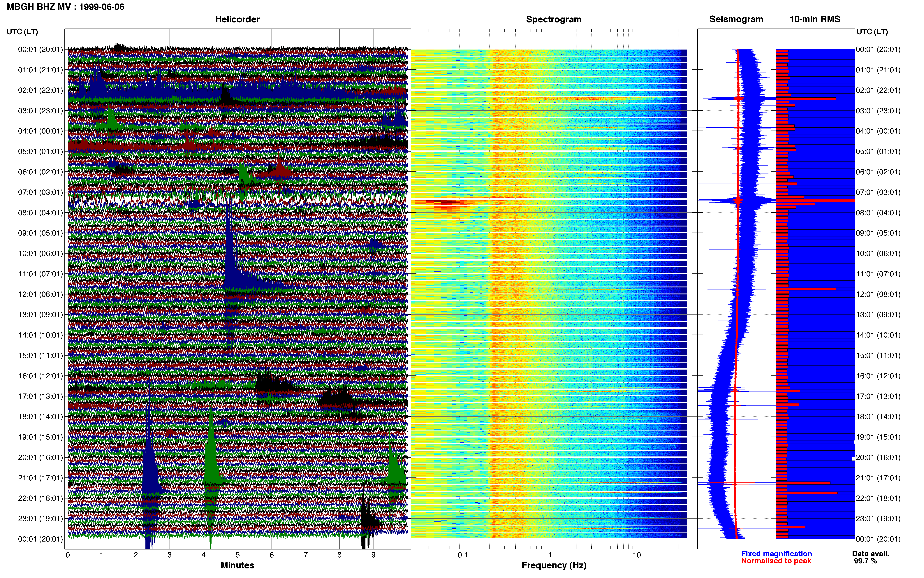Click left time label '07:01 (03:01)'

(x=40, y=192)
